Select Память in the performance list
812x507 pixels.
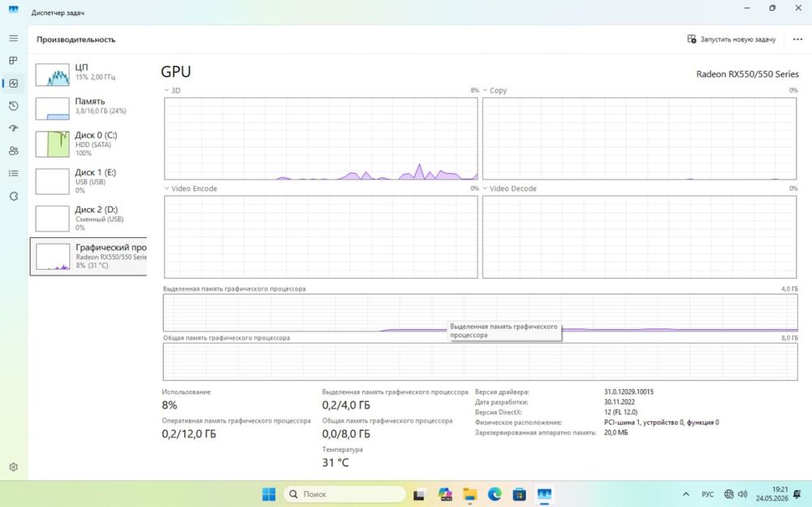pos(89,108)
